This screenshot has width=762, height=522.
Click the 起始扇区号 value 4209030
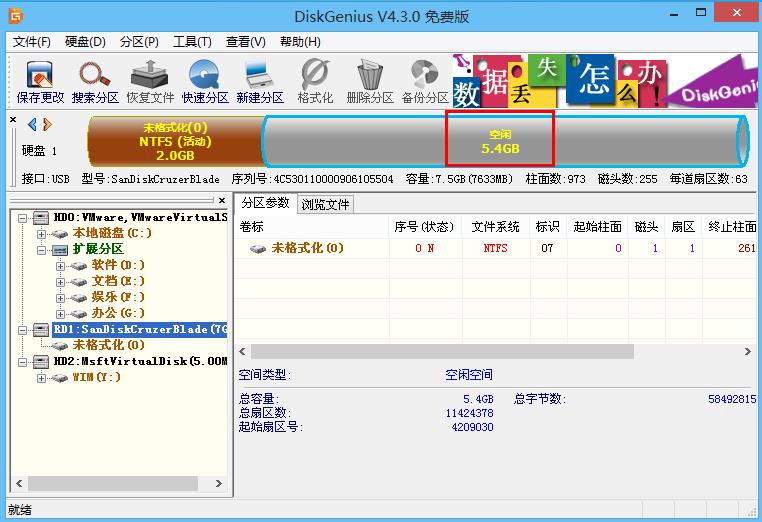[472, 427]
